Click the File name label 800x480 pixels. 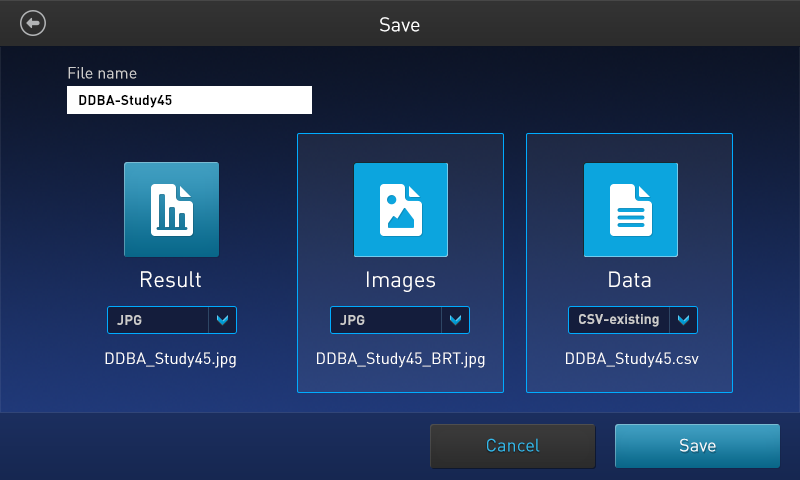[102, 73]
